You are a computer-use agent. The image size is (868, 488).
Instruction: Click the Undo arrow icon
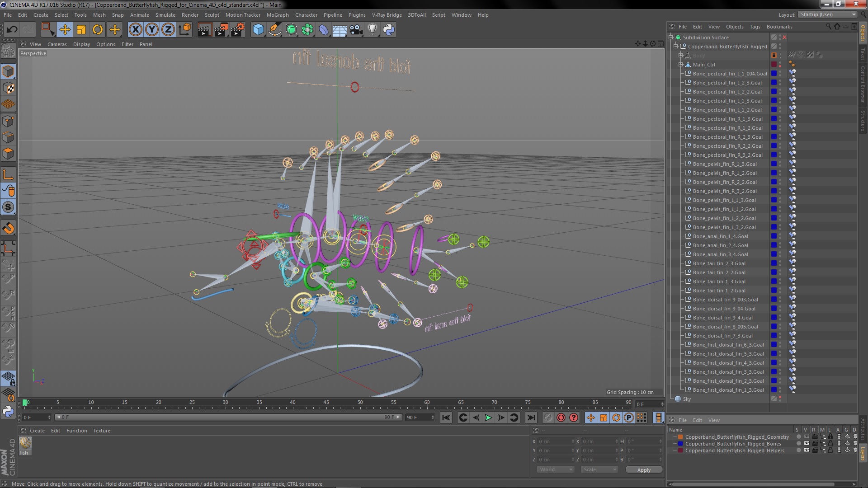coord(12,30)
